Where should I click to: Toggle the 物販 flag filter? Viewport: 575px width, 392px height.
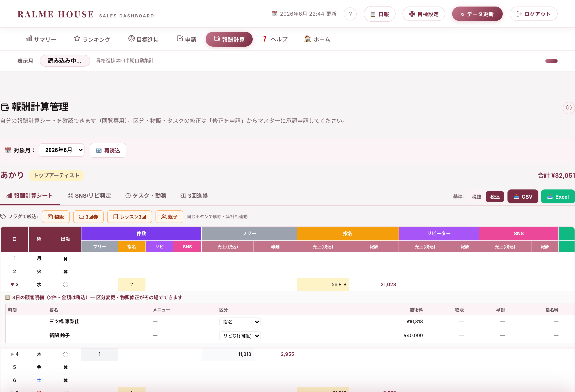click(56, 217)
